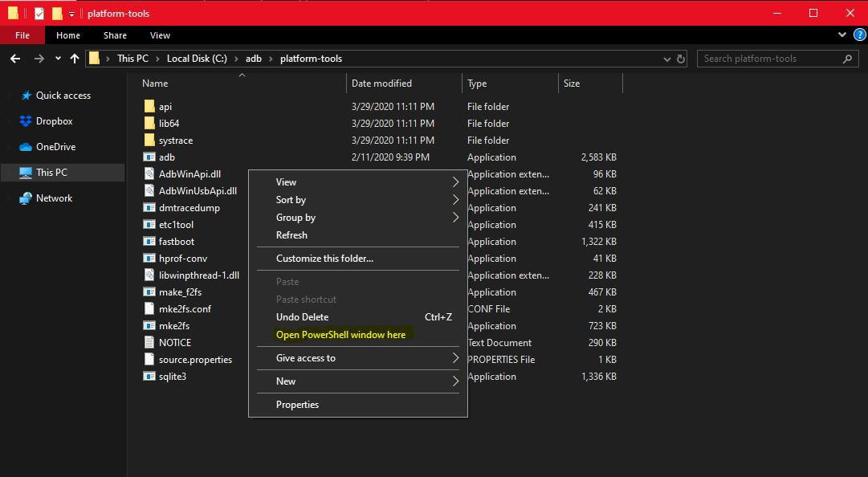Select the fastboot application icon
Screen dimensions: 868x477
click(x=149, y=241)
